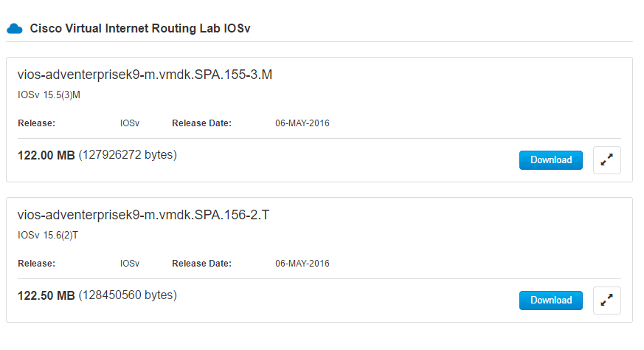
Task: Click the 06-MAY-2016 date in the second card
Action: tap(302, 264)
